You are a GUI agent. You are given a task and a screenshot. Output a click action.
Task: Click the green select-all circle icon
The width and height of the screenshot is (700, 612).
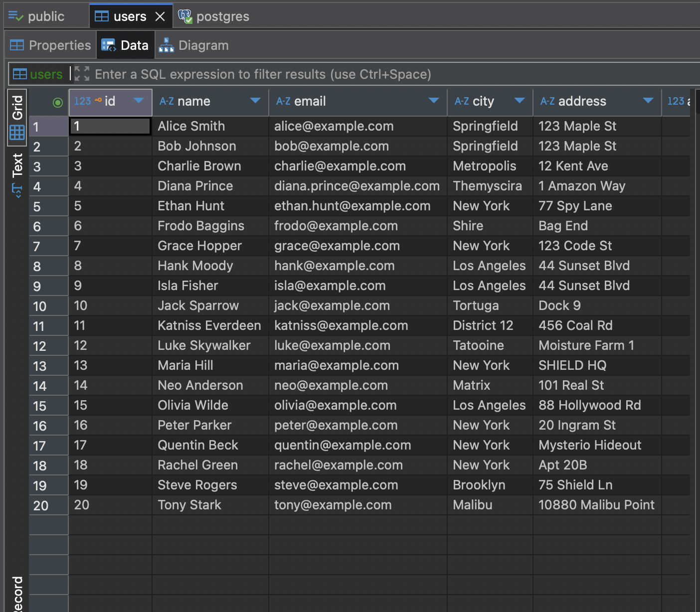pyautogui.click(x=58, y=102)
